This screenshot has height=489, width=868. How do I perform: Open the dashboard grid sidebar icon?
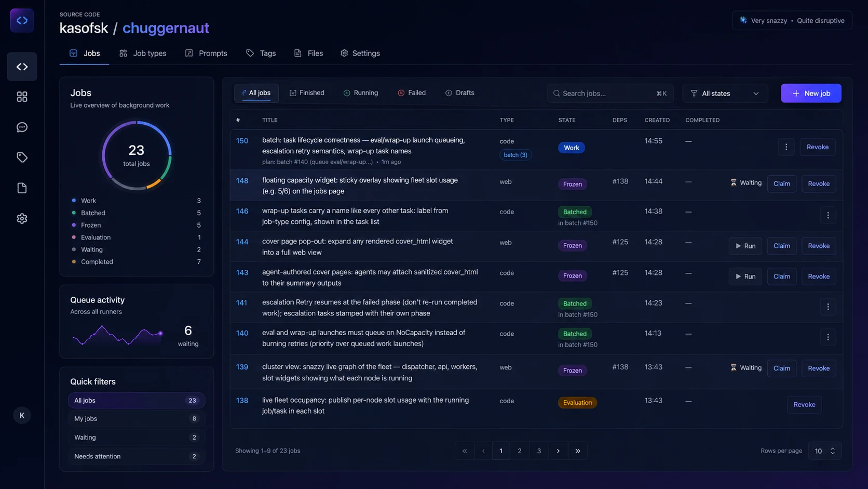pyautogui.click(x=22, y=97)
